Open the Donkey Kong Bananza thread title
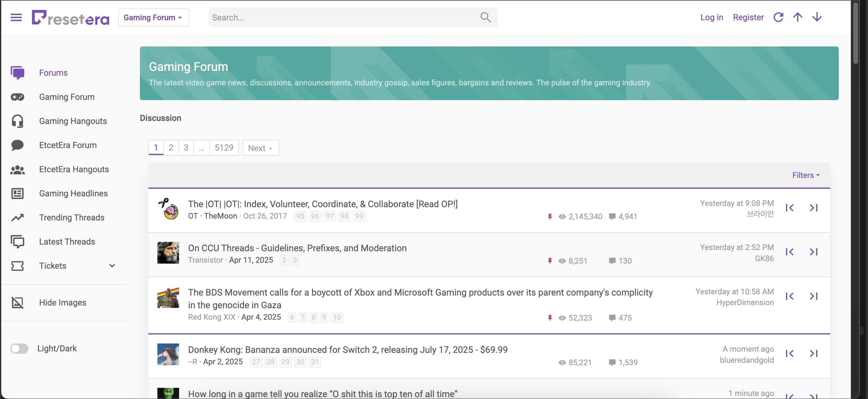868x399 pixels. point(347,350)
